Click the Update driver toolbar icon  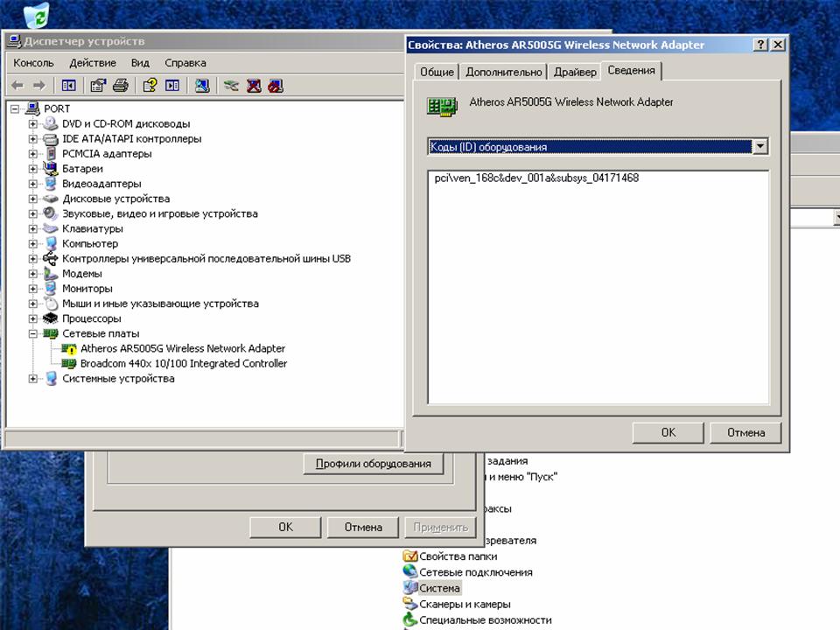pyautogui.click(x=231, y=85)
